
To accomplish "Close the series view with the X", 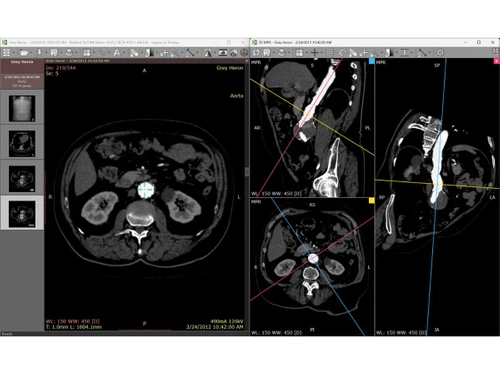I will pyautogui.click(x=247, y=61).
